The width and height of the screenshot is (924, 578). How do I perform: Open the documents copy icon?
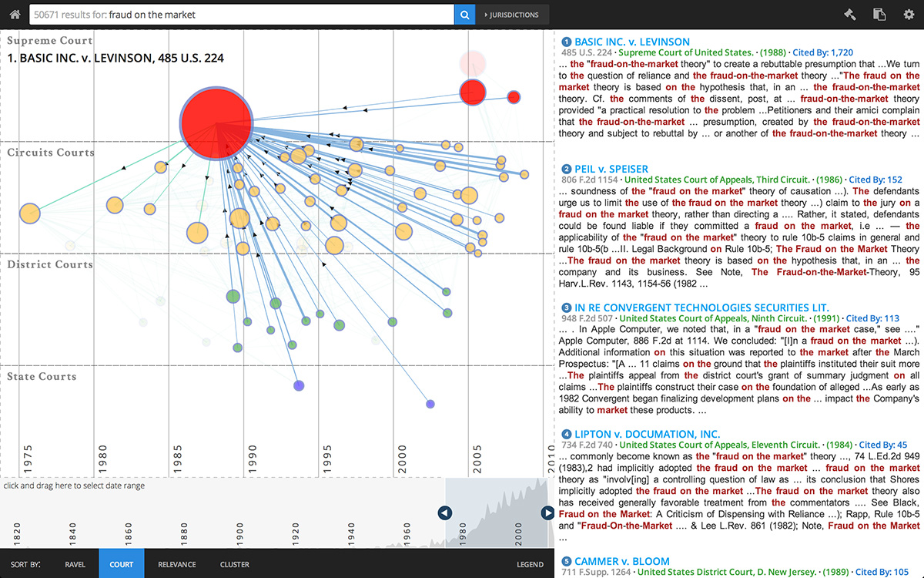(879, 14)
